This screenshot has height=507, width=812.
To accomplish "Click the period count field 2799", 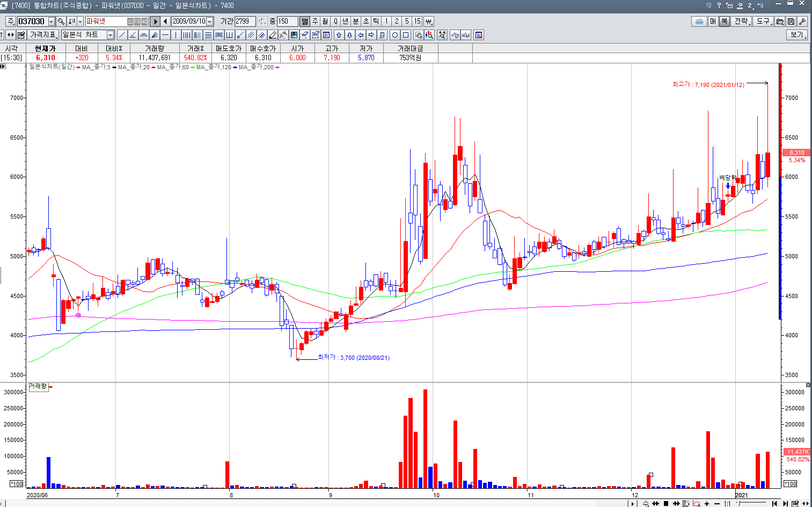I will point(245,21).
